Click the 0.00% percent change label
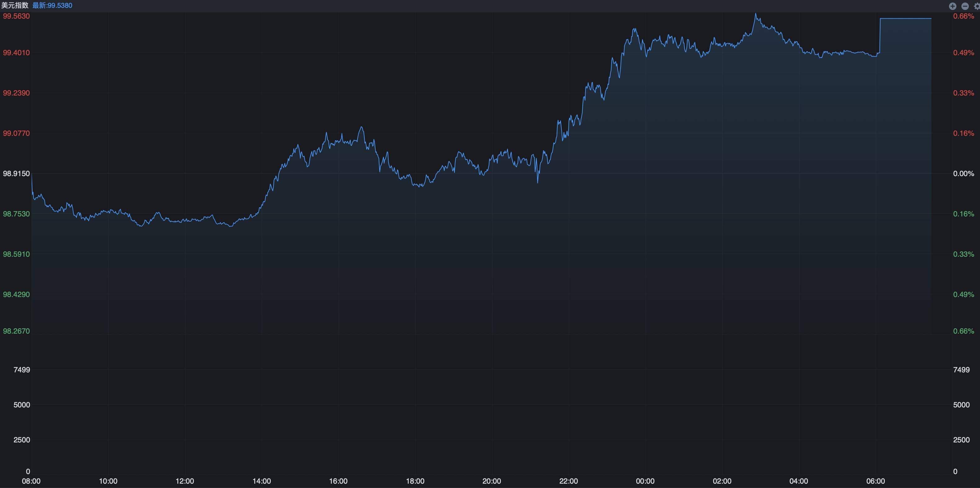This screenshot has height=488, width=980. (963, 173)
